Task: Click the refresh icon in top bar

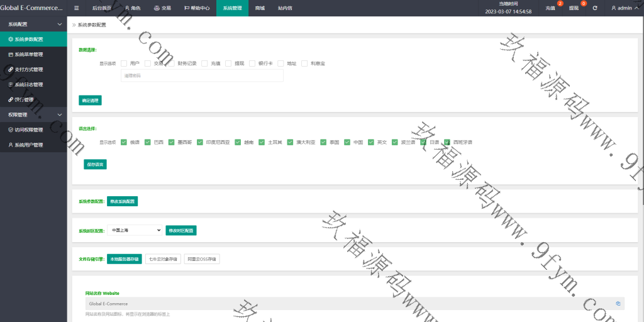Action: 595,8
